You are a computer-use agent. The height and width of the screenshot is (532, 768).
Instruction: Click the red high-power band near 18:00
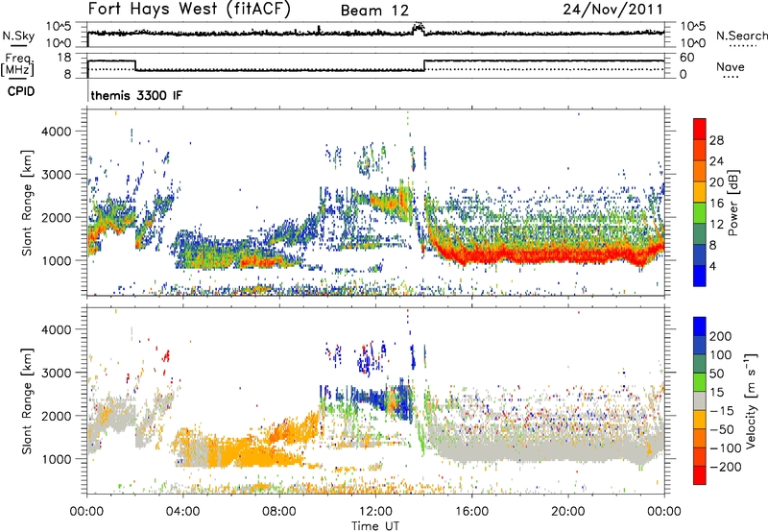click(520, 255)
